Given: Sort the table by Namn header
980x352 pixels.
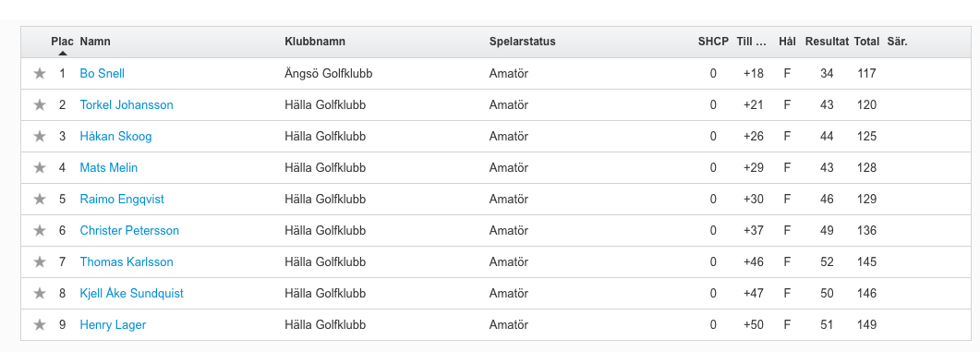Looking at the screenshot, I should (x=95, y=42).
